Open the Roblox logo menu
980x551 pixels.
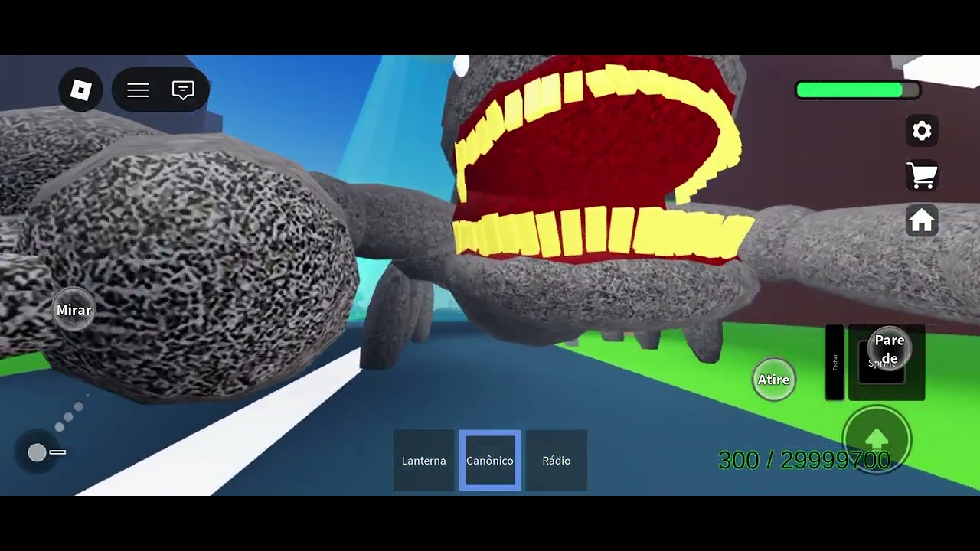point(80,90)
